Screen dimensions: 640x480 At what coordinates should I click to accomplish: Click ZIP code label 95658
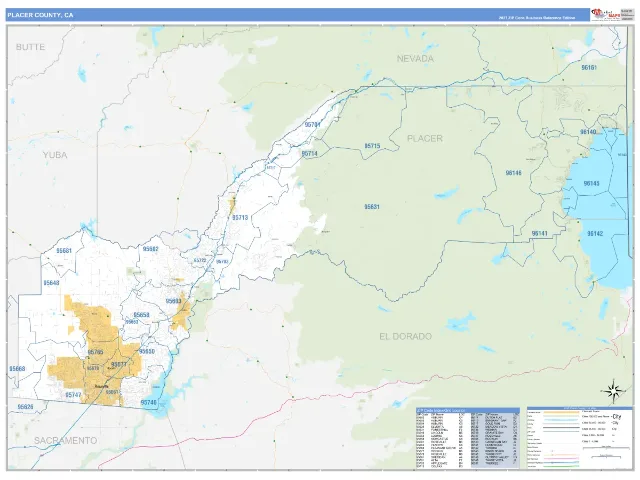coord(142,315)
